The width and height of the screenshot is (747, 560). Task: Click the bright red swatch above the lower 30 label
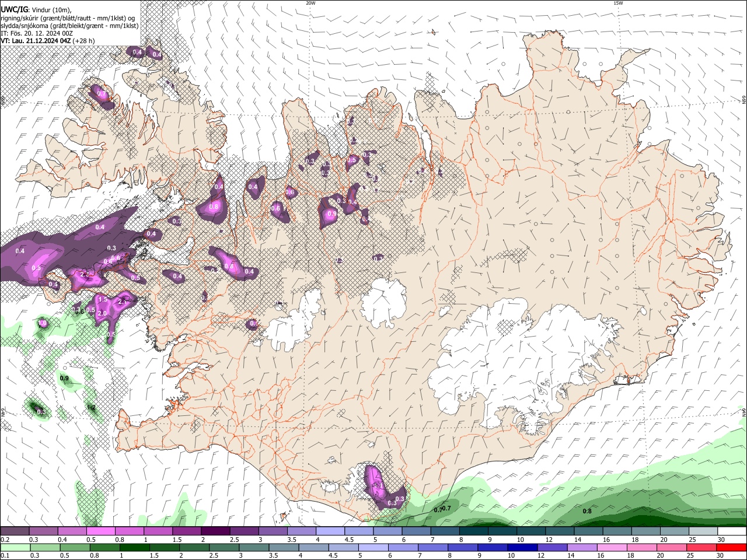click(x=731, y=548)
